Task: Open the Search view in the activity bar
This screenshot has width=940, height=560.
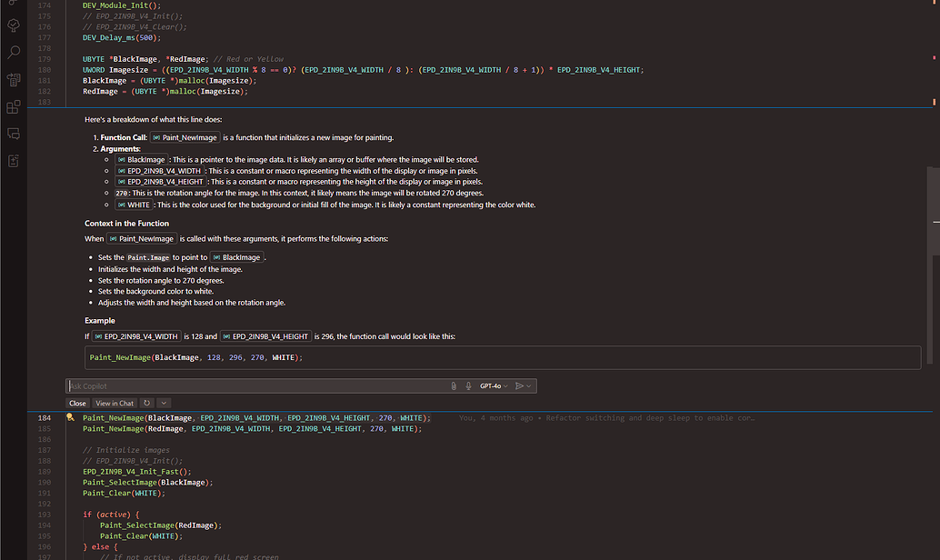Action: tap(14, 52)
